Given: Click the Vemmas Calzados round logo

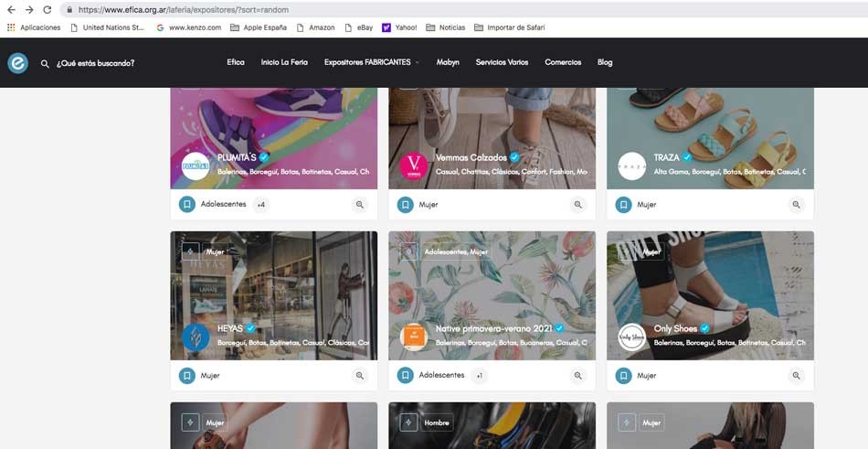Looking at the screenshot, I should (x=414, y=166).
